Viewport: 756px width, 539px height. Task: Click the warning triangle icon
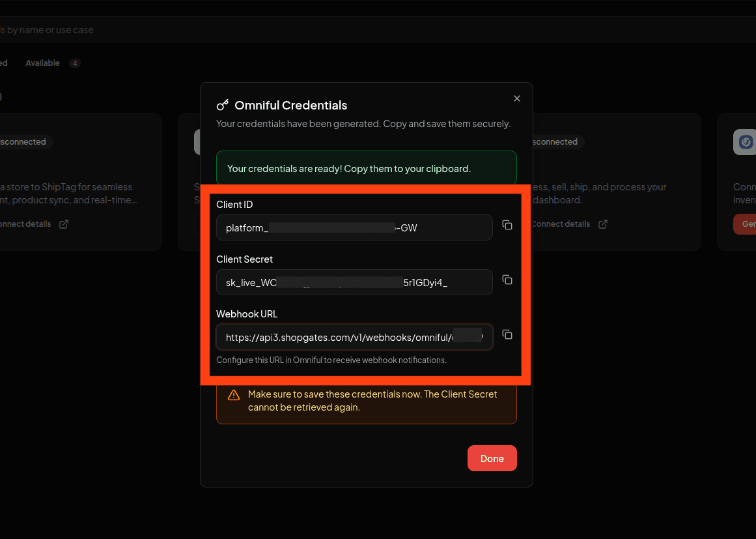tap(233, 395)
